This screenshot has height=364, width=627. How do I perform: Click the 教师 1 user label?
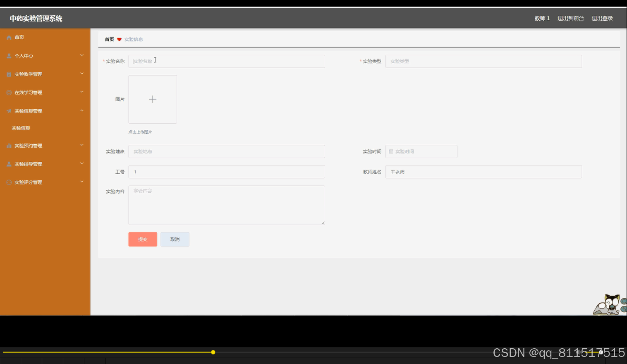[x=542, y=18]
